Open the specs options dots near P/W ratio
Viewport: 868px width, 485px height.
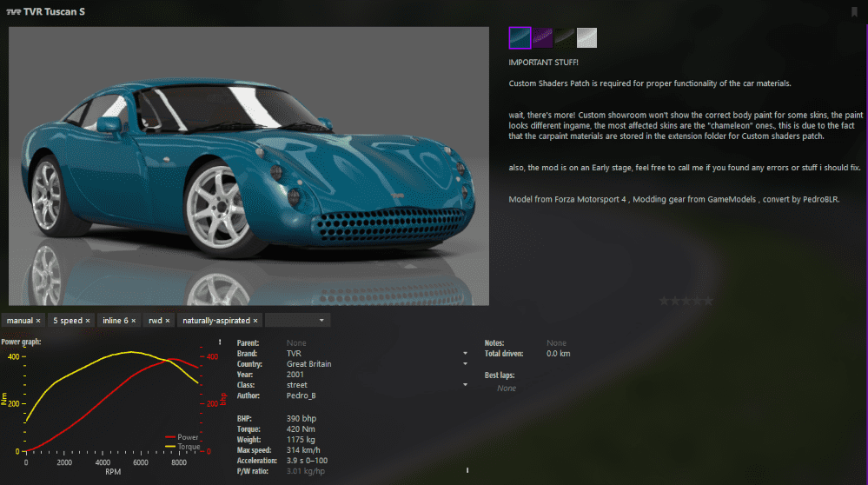click(467, 470)
